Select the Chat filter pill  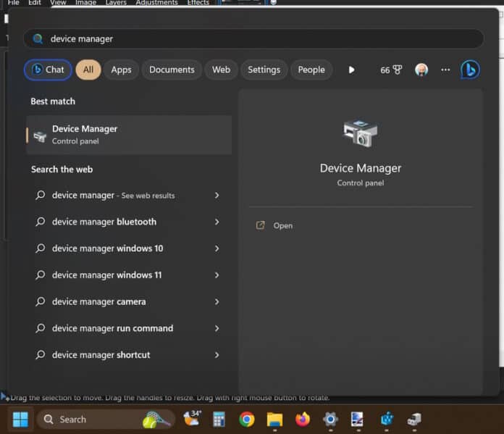click(x=48, y=70)
